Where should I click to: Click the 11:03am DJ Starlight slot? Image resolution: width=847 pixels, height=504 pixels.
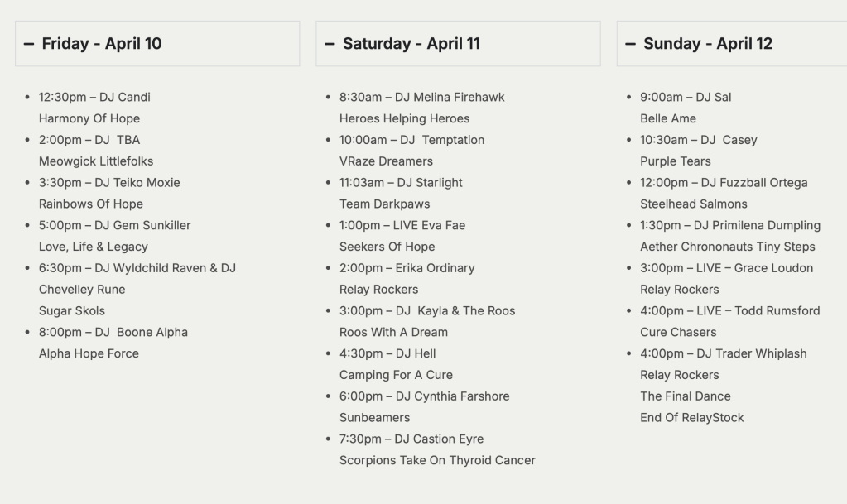[401, 183]
